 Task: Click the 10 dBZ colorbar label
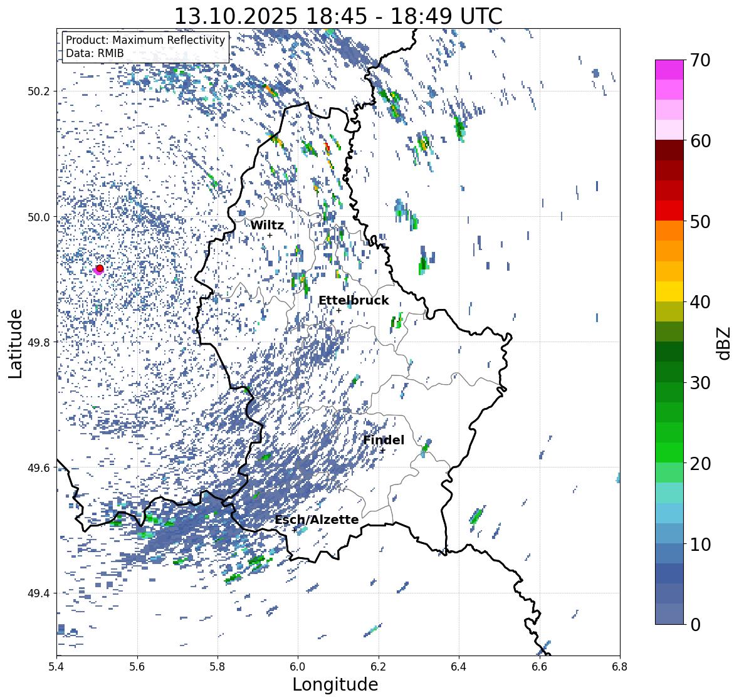pos(700,544)
